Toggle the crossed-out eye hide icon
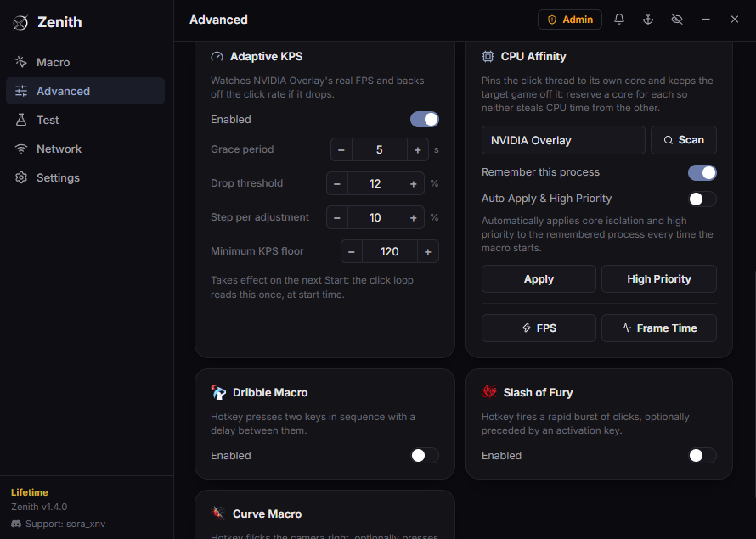The height and width of the screenshot is (539, 756). click(x=677, y=20)
